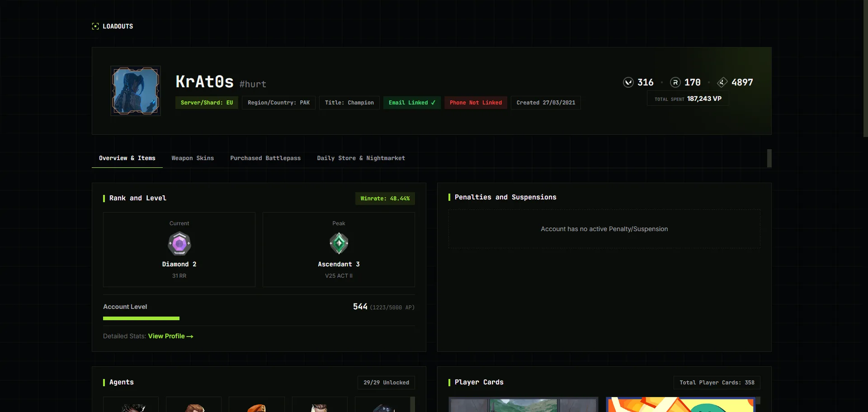Click the LOADOUTS header text
Image resolution: width=868 pixels, height=412 pixels.
point(118,26)
